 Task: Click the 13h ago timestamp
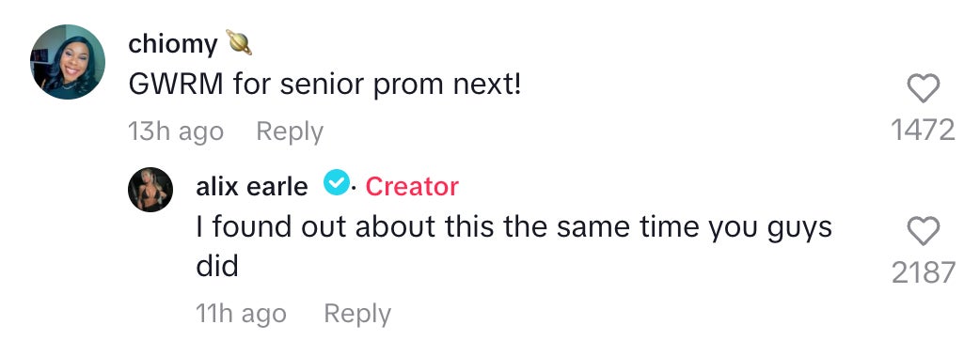[176, 131]
